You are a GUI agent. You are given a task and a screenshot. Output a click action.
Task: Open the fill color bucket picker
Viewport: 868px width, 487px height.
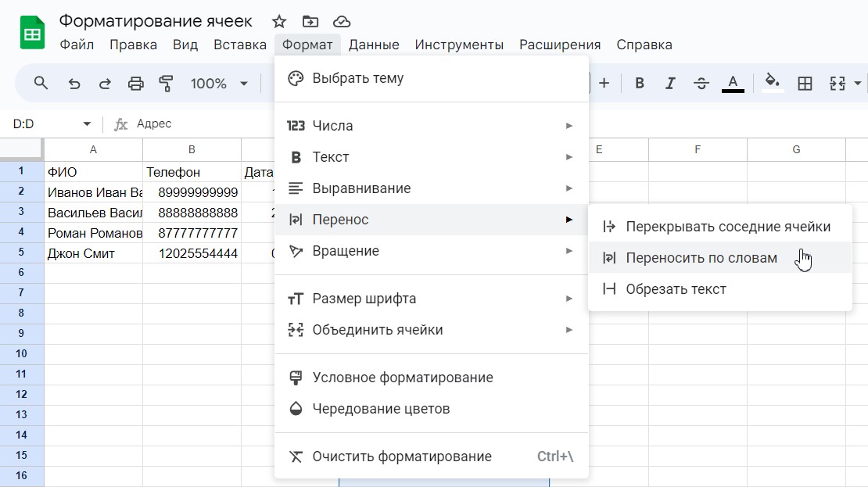pos(773,83)
